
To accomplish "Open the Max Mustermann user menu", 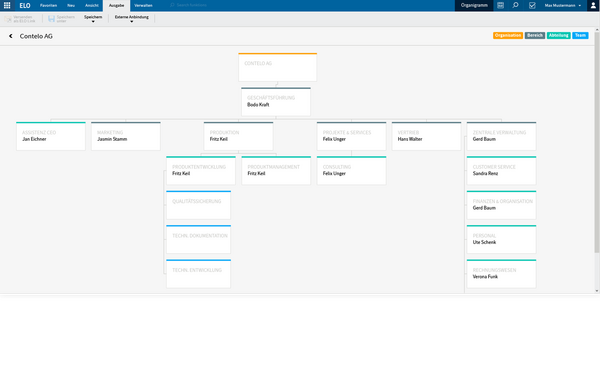I will 562,5.
